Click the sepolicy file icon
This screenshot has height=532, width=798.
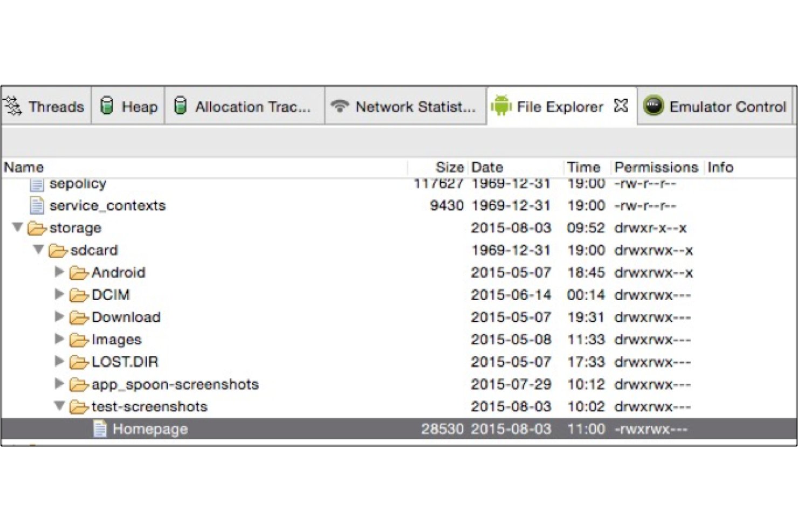tap(37, 184)
